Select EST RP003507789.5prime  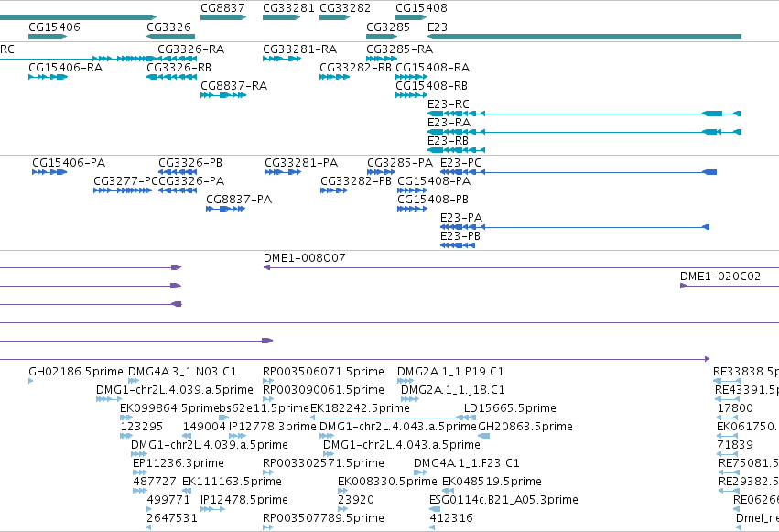(x=268, y=527)
